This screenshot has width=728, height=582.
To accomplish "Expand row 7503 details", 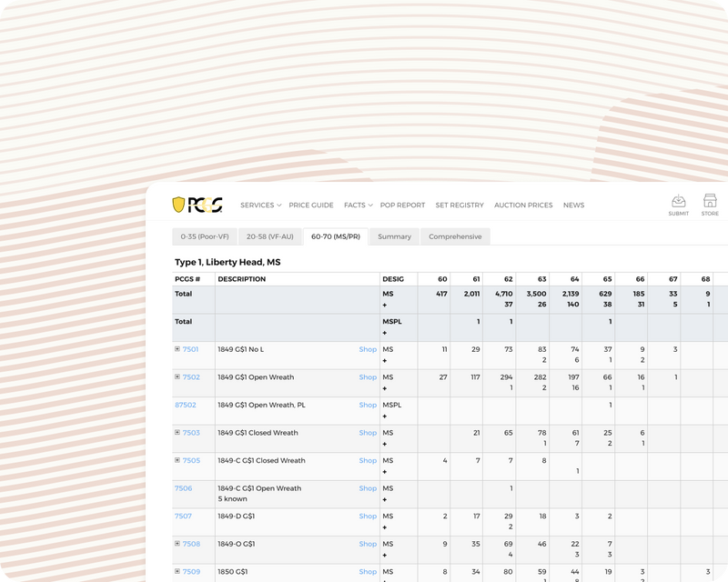I will pyautogui.click(x=177, y=433).
